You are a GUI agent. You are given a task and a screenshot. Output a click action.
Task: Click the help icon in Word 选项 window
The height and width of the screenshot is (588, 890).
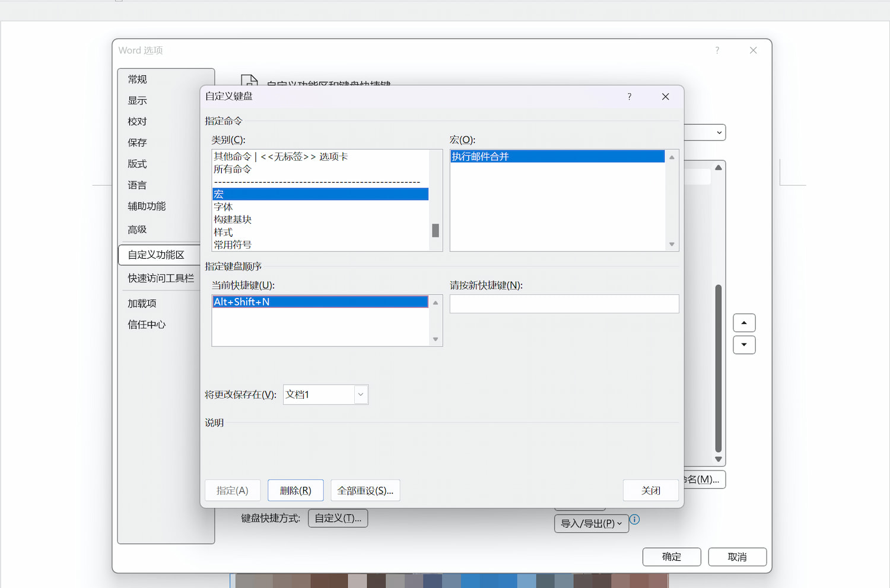pyautogui.click(x=717, y=50)
